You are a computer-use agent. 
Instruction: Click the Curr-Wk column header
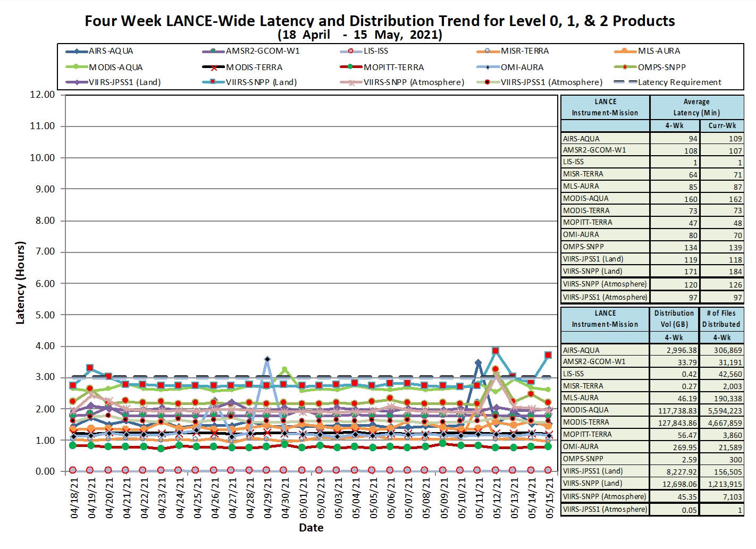point(722,126)
